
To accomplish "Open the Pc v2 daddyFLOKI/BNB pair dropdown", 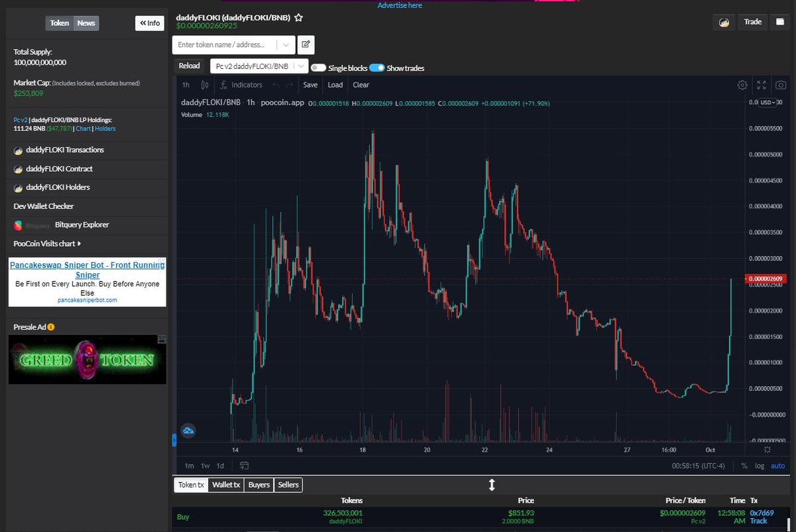I will coord(259,66).
